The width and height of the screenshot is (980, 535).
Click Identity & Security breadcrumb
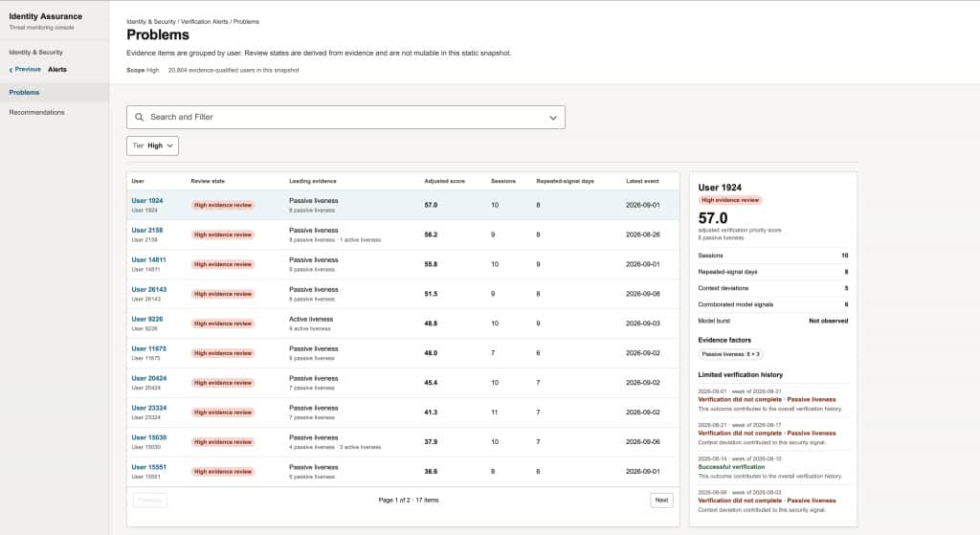151,22
